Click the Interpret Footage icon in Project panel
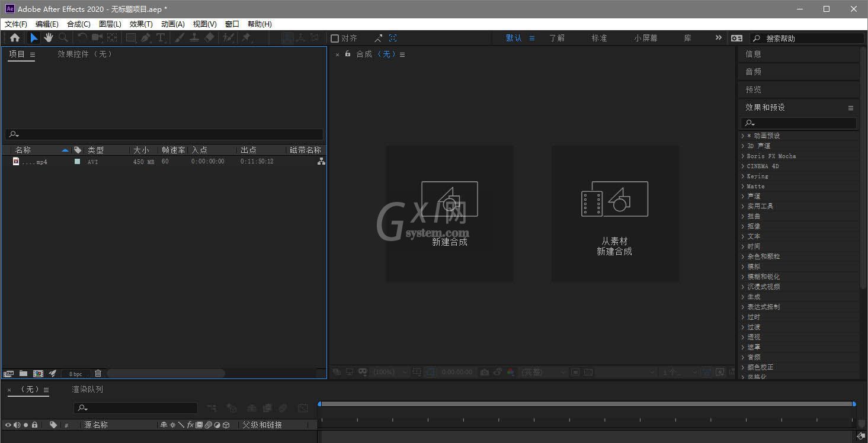 pyautogui.click(x=8, y=374)
